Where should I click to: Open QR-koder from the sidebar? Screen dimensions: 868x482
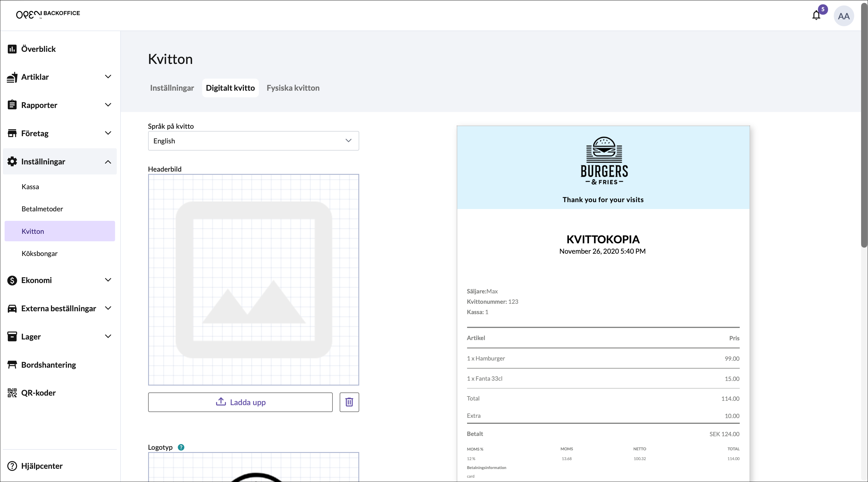(x=38, y=393)
